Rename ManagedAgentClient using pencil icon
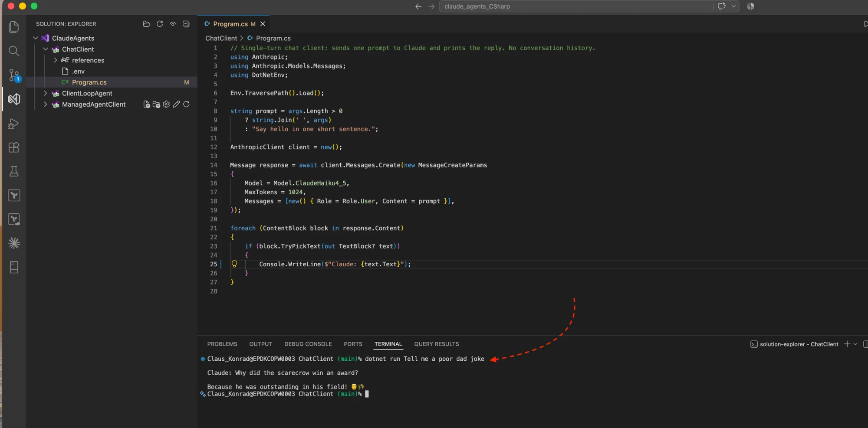Image resolution: width=868 pixels, height=428 pixels. (176, 105)
